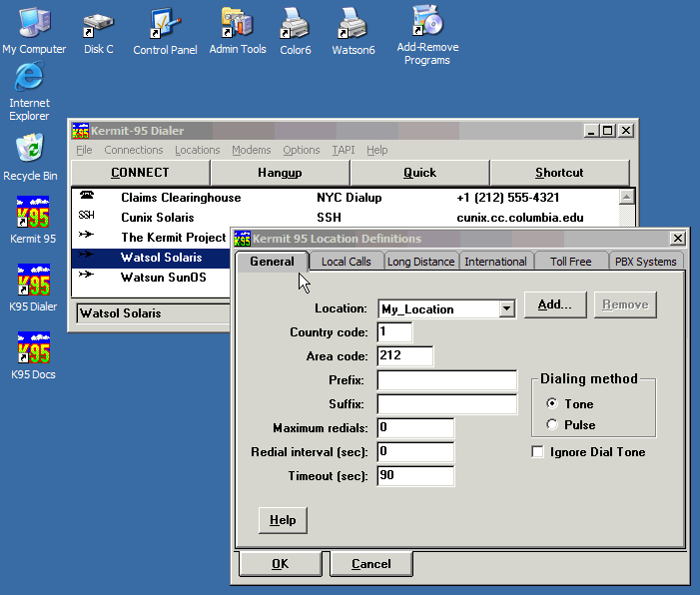Open the Connections menu

click(133, 151)
